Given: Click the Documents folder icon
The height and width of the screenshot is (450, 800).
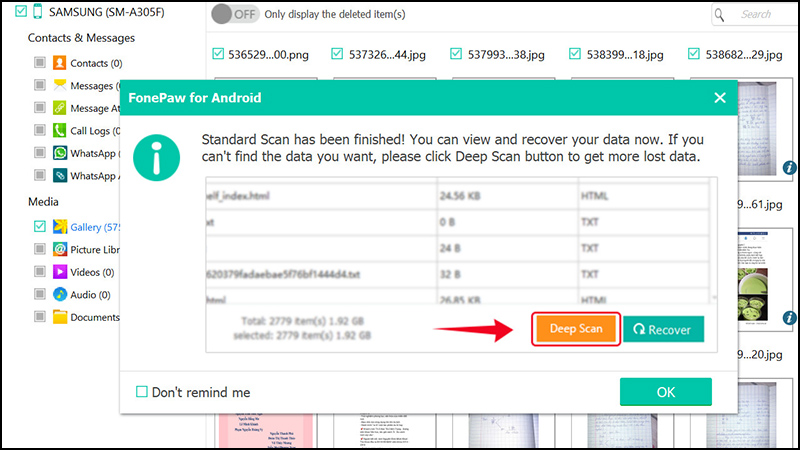Looking at the screenshot, I should coord(60,316).
